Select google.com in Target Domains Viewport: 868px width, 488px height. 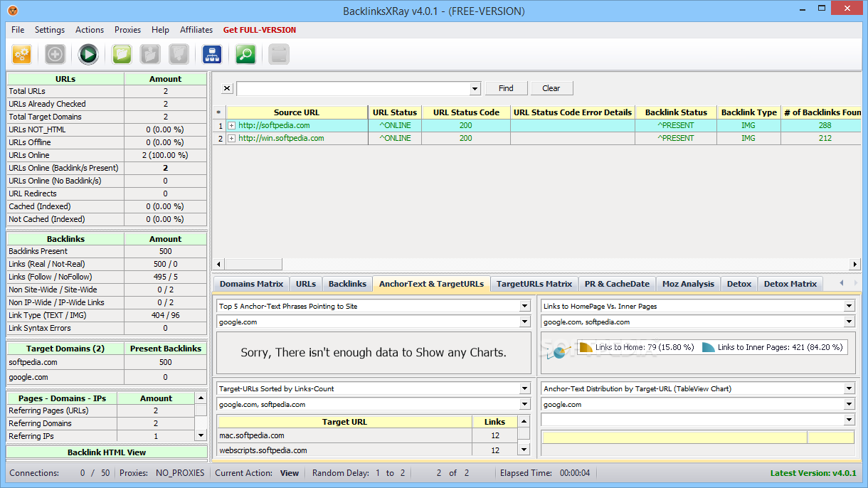tap(65, 377)
